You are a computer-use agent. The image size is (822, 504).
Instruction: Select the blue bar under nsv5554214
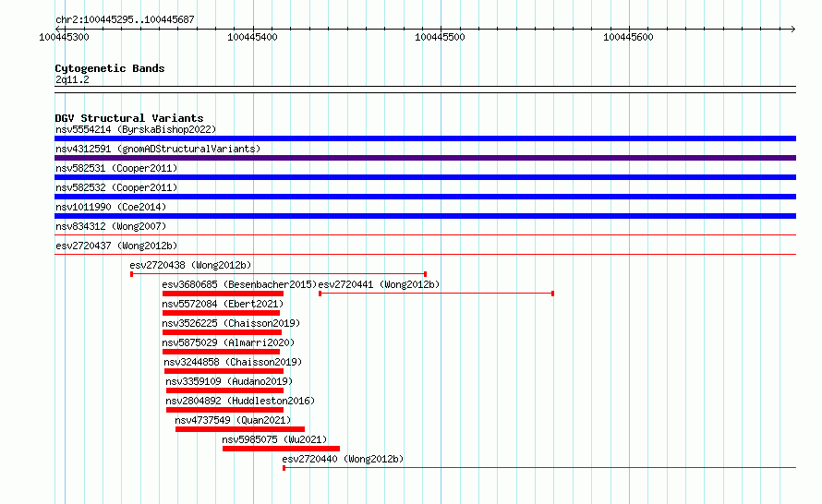pos(425,138)
